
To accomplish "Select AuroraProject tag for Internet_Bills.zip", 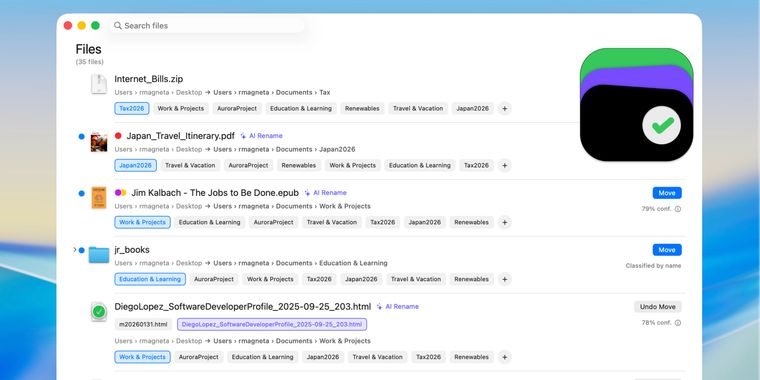I will 237,109.
